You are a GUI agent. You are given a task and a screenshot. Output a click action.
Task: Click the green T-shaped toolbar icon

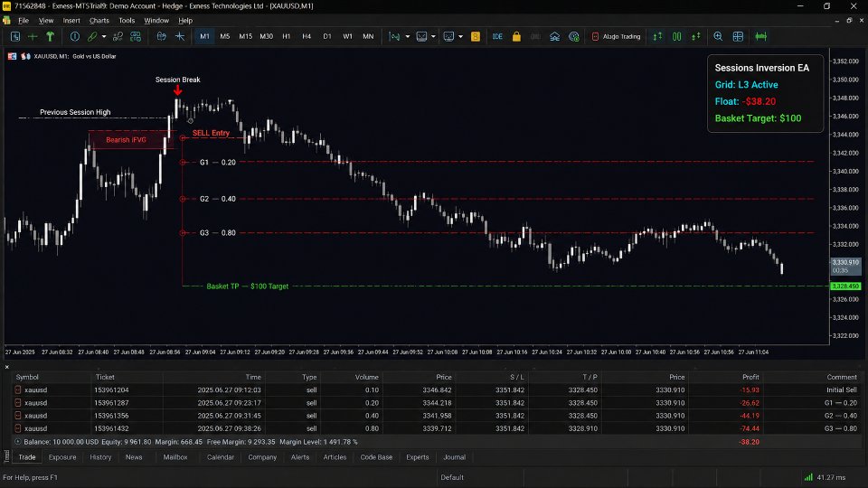point(50,36)
